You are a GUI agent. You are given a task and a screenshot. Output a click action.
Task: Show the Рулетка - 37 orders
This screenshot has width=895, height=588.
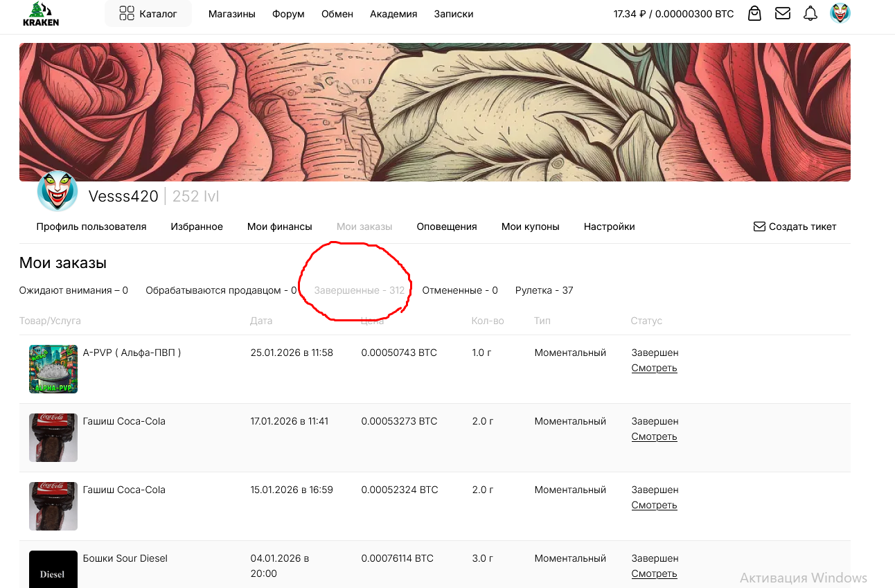[544, 290]
